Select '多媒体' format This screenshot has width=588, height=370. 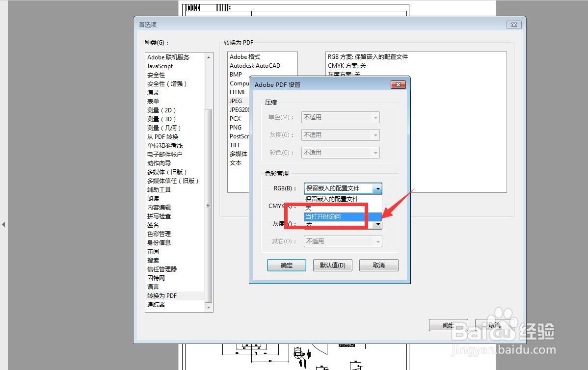coord(239,154)
